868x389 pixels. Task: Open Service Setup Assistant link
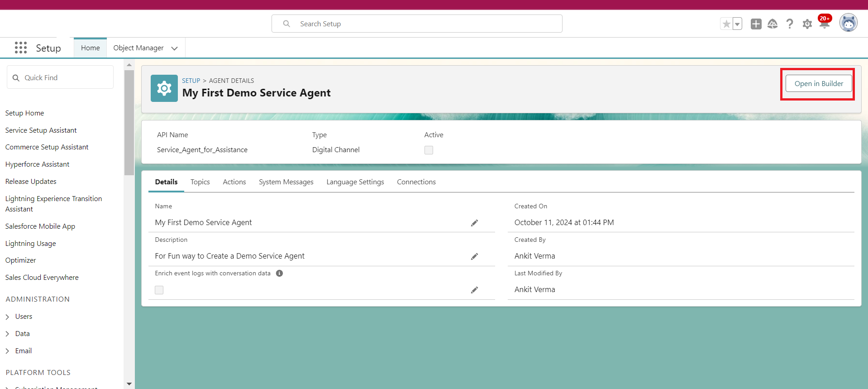pyautogui.click(x=41, y=130)
